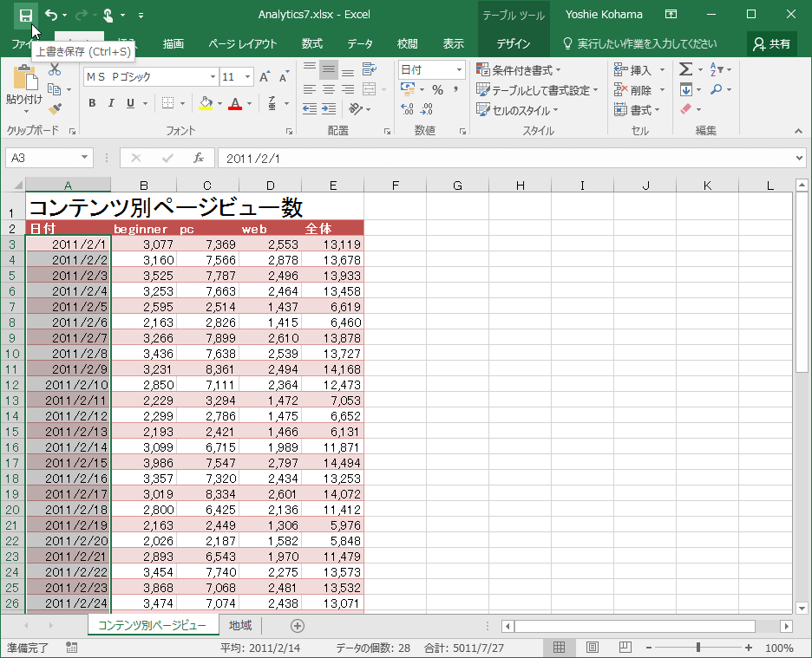Screen dimensions: 812x658
Task: Click the Copy icon in clipboard group
Action: point(55,89)
